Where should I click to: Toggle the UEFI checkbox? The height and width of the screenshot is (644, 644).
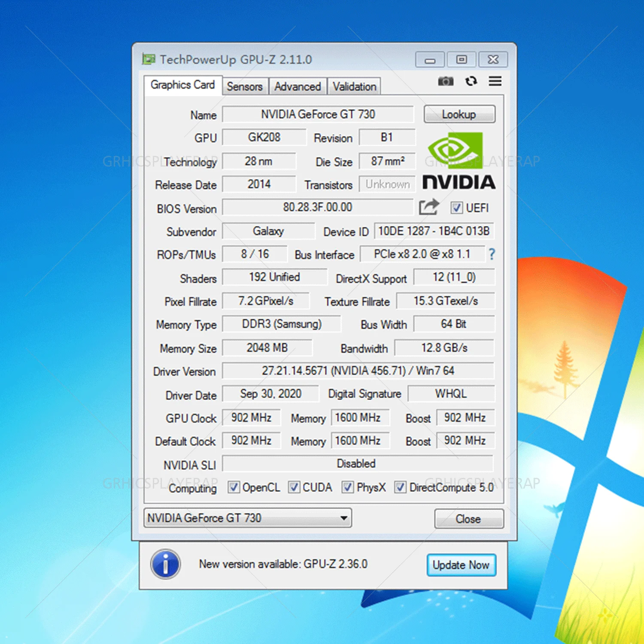[456, 208]
